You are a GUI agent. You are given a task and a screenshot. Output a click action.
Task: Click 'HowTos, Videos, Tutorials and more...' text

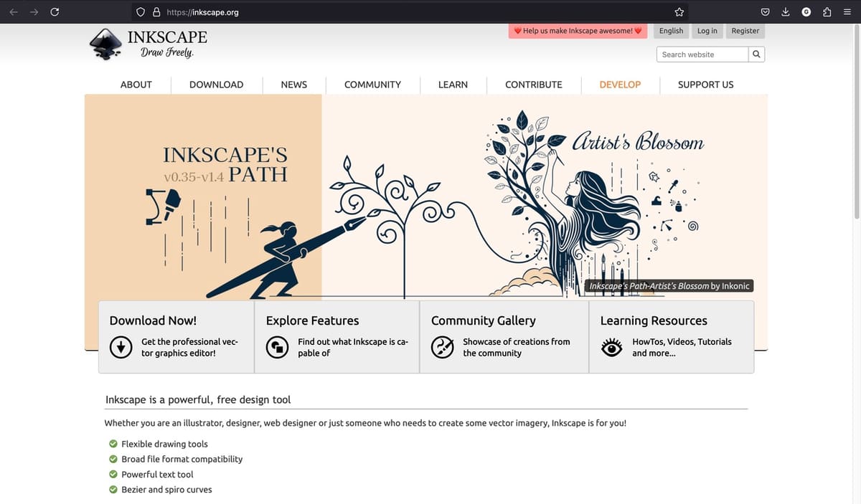coord(682,348)
